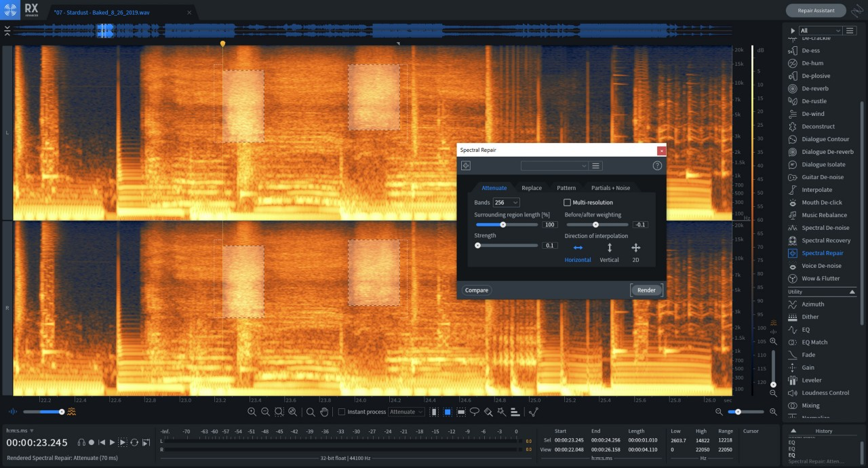Enable the Multi-resolution checkbox
The width and height of the screenshot is (868, 468).
568,203
